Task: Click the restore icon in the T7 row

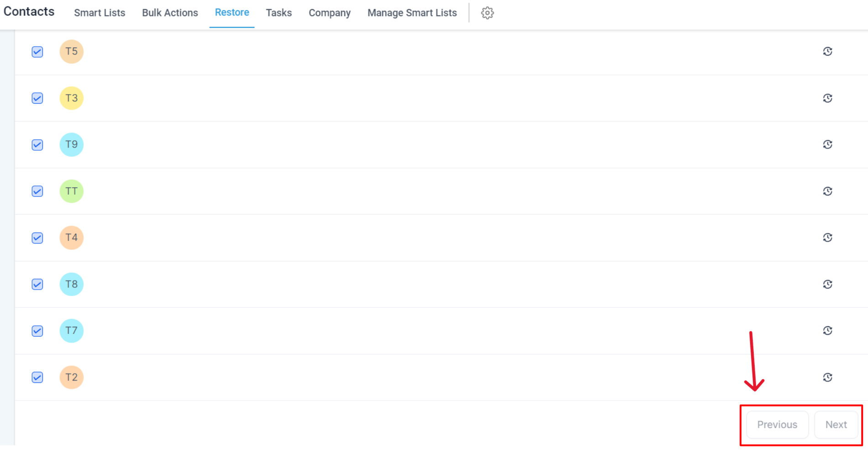Action: click(x=827, y=330)
